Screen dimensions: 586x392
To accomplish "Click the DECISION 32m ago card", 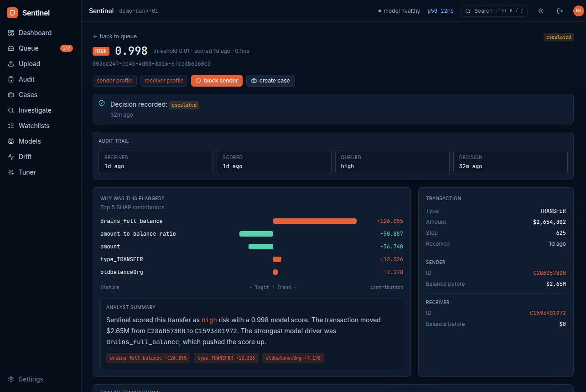I will [511, 162].
